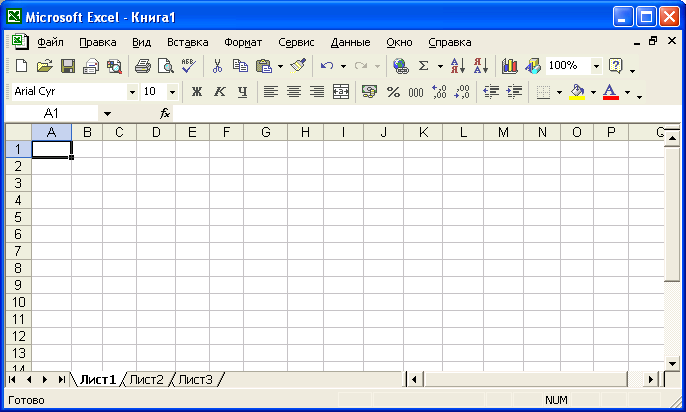
Task: Center cell text horizontally
Action: coord(294,92)
